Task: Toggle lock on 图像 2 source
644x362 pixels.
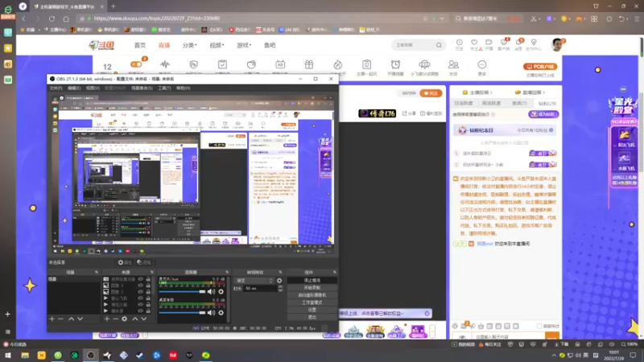Action: 148,292
